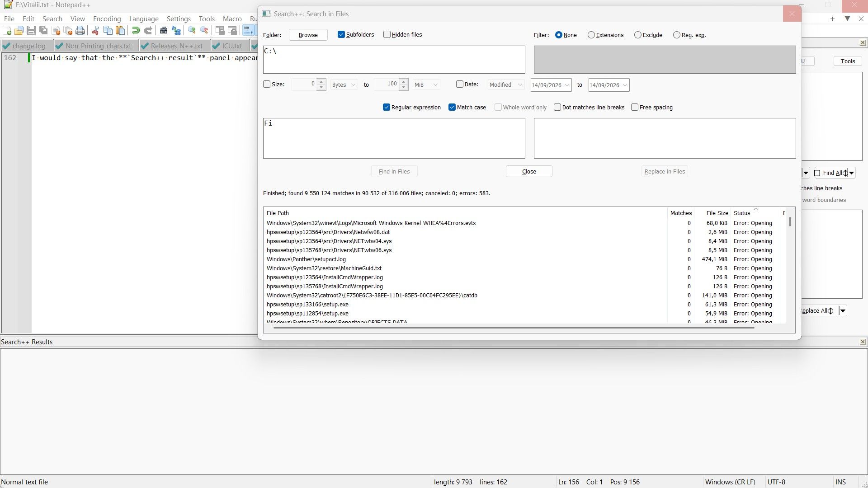Click the Zoom In magnifier icon
The image size is (868, 488).
192,31
